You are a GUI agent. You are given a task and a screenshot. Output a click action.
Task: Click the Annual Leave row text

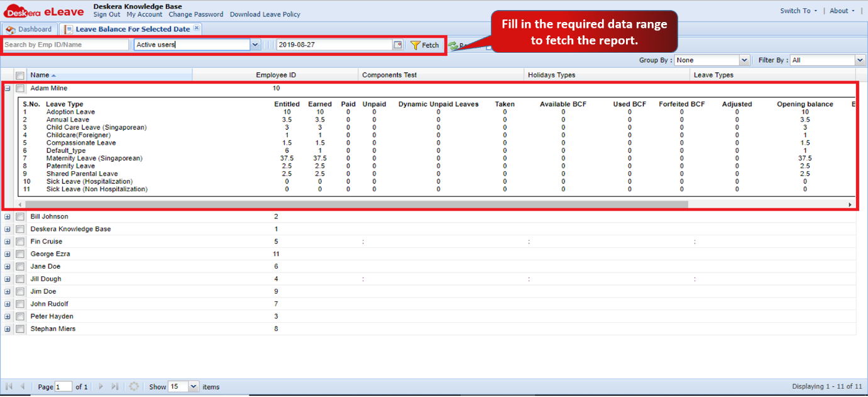point(67,120)
